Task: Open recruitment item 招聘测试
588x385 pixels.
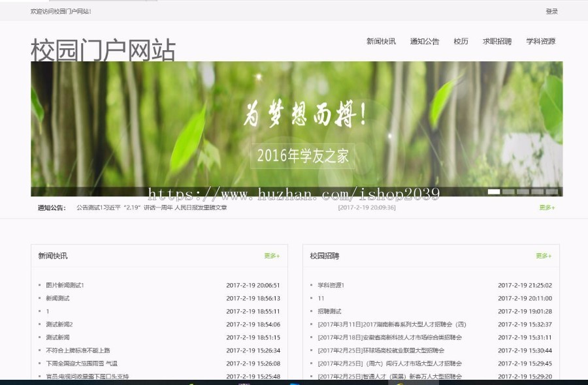Action: [330, 312]
